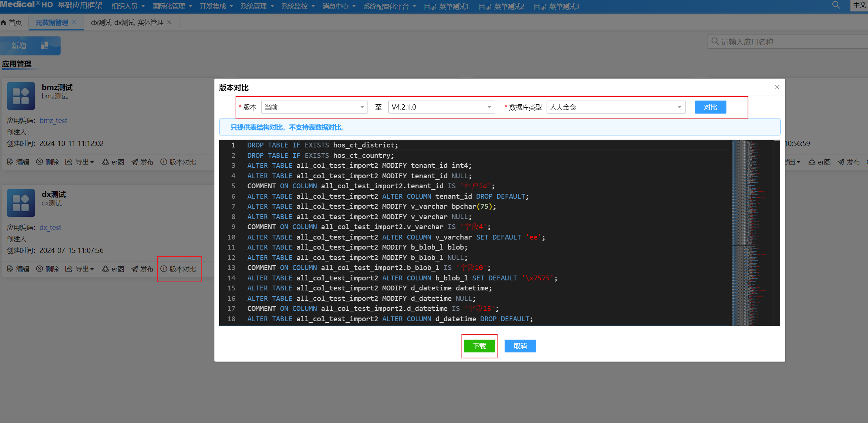Screen dimensions: 868x423
Task: Open 目录-菜单测试2 menu
Action: click(501, 6)
